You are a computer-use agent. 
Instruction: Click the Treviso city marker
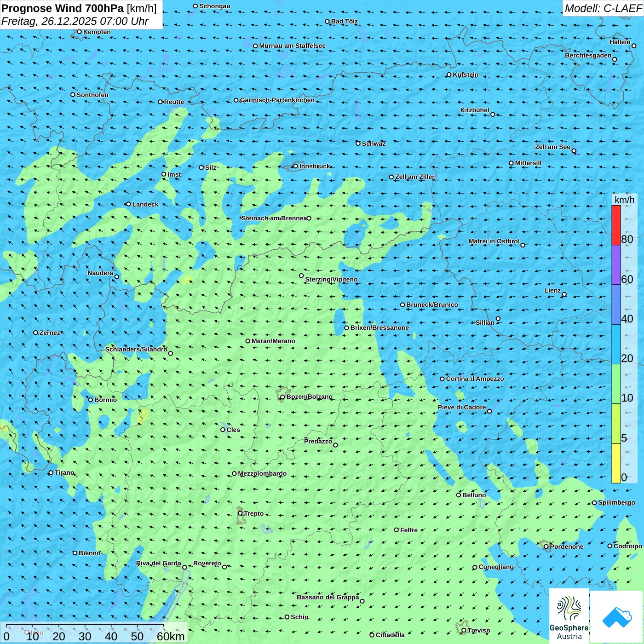[464, 630]
